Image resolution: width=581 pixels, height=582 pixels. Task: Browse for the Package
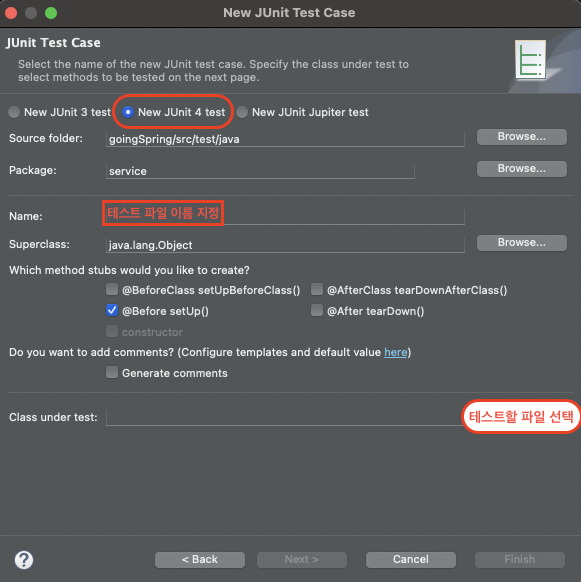(x=522, y=169)
